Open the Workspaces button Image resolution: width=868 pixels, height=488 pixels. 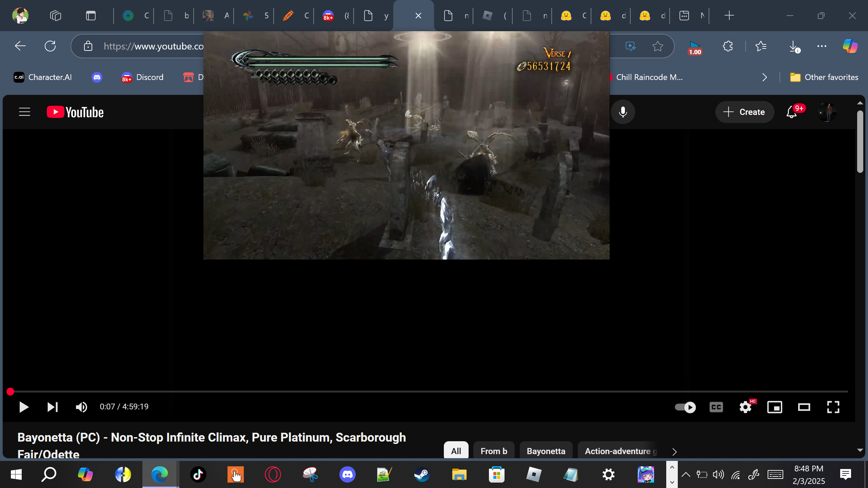(x=56, y=16)
